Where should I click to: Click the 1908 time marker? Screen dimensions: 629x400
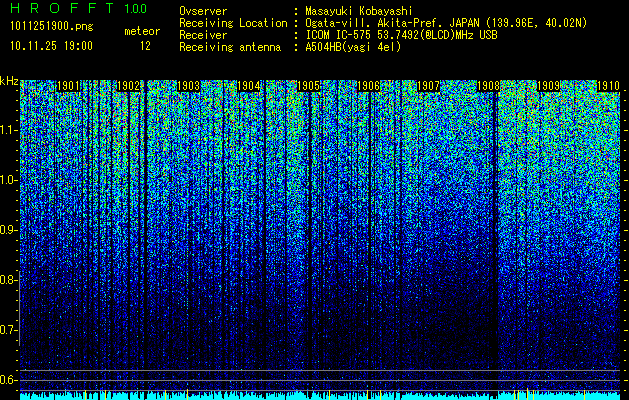pos(488,86)
